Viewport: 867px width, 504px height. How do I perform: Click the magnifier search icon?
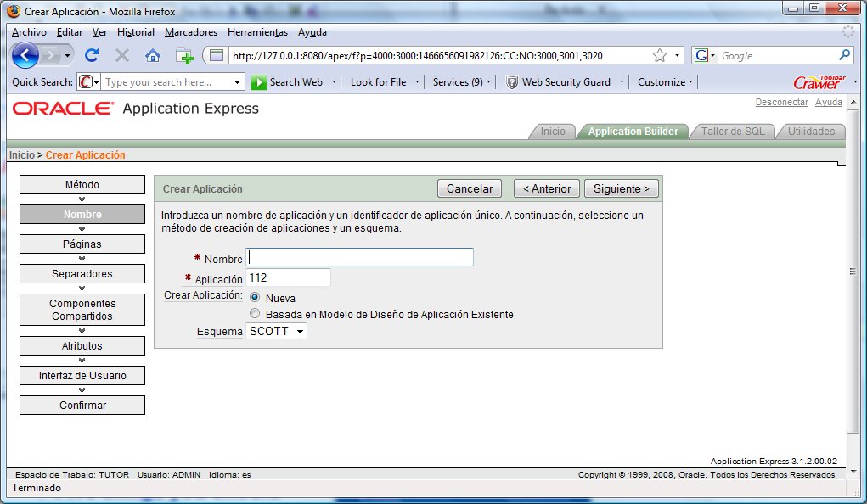(x=844, y=54)
